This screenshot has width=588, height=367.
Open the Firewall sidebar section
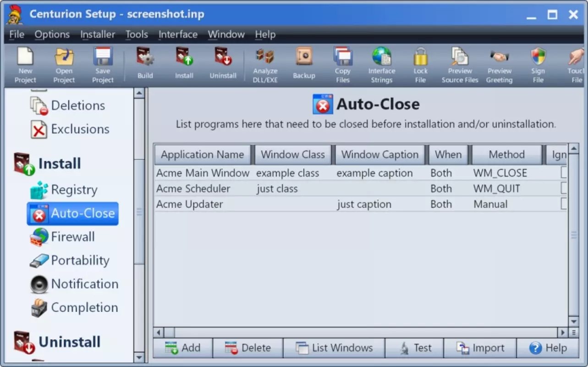coord(62,237)
